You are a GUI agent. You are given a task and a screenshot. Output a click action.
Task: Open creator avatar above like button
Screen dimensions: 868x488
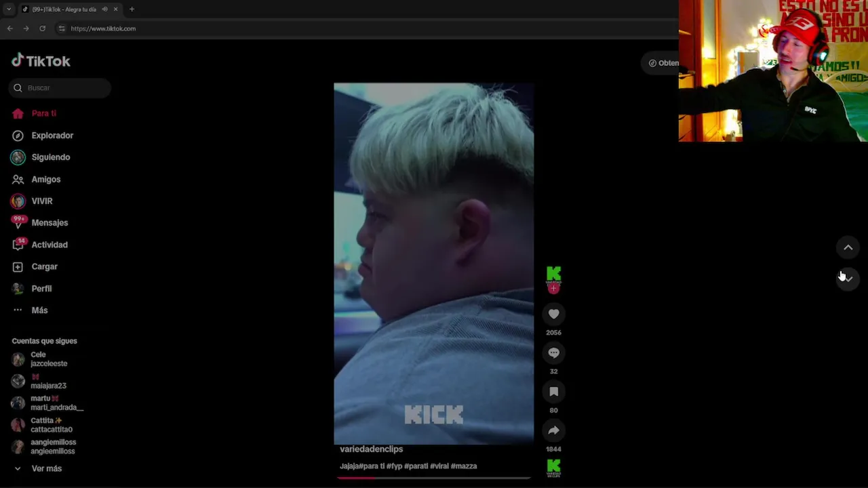[x=553, y=274]
